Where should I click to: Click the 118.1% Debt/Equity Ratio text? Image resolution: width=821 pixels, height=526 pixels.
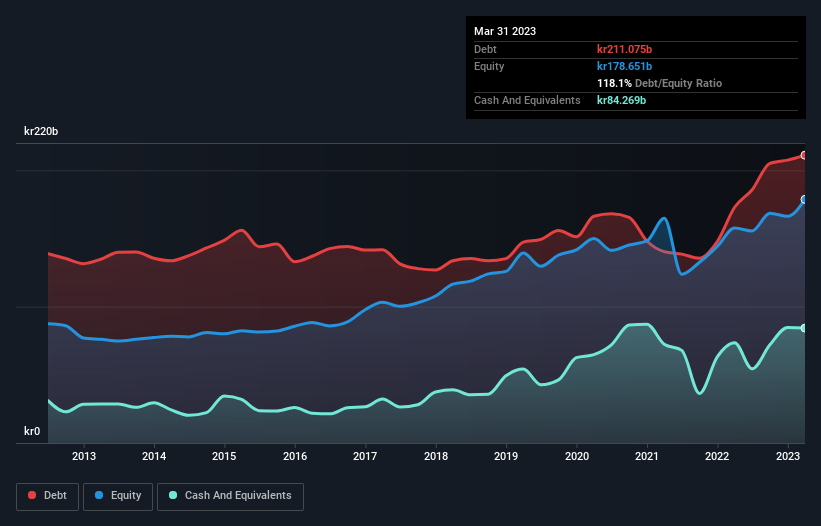(659, 83)
